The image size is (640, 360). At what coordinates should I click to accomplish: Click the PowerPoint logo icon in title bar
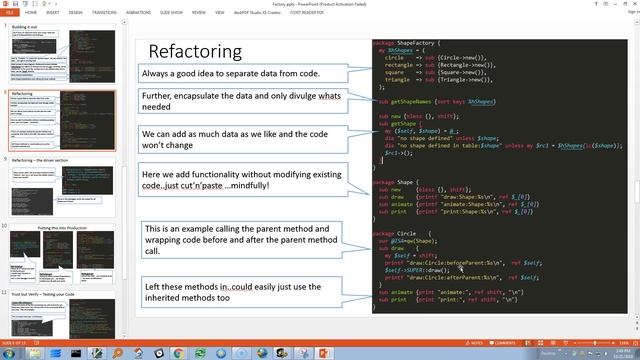click(5, 4)
